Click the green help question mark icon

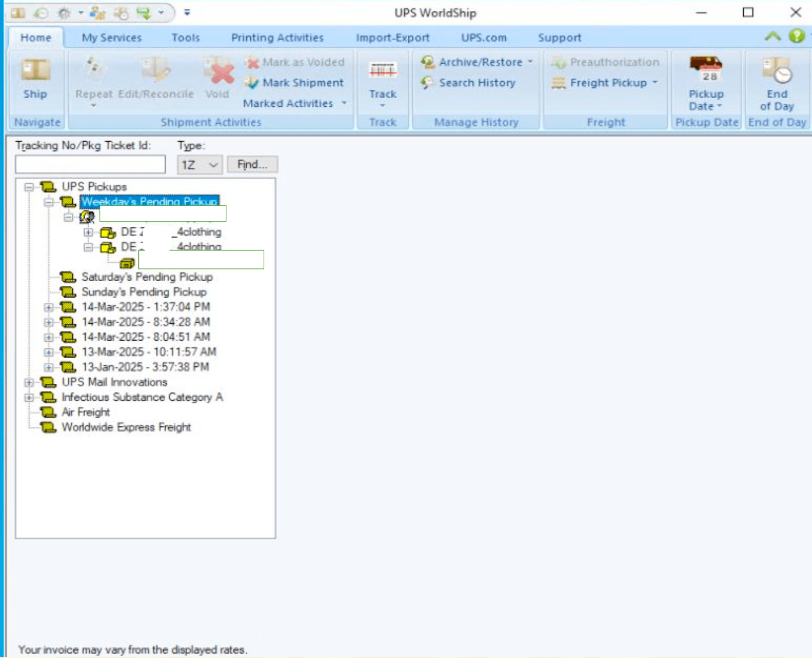[x=796, y=36]
